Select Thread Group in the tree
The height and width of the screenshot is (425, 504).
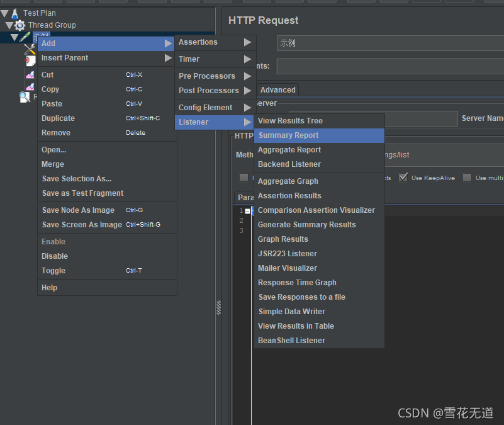click(52, 25)
